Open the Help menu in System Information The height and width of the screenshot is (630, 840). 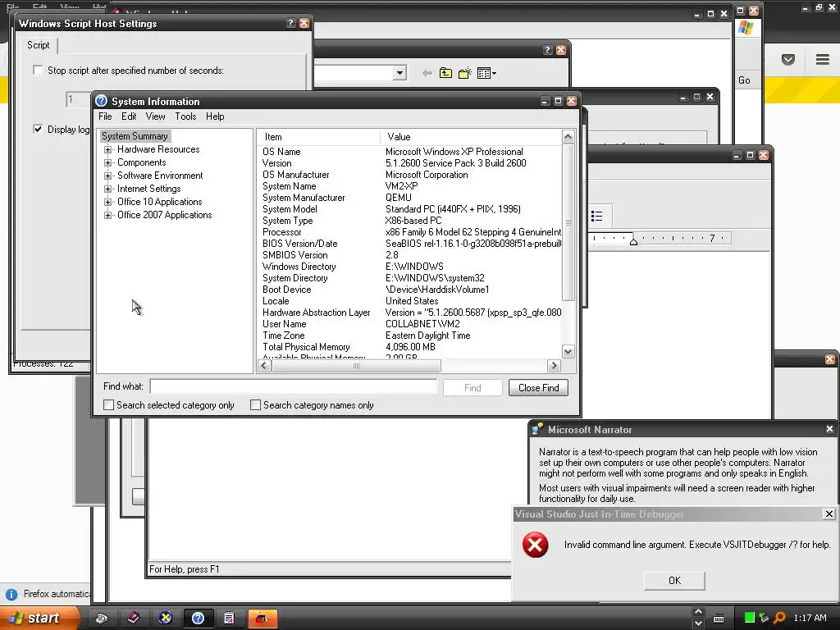coord(215,116)
